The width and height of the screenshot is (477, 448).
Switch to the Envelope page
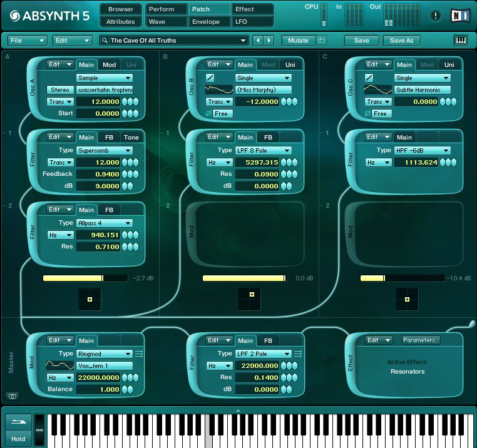pyautogui.click(x=209, y=22)
